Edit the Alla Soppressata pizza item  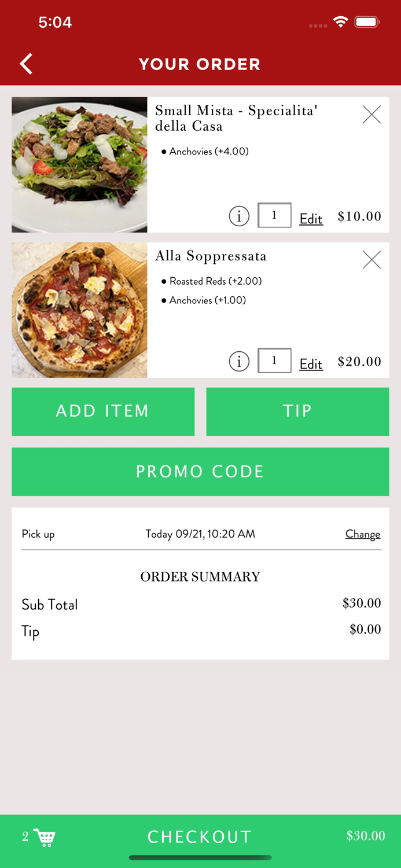click(311, 364)
